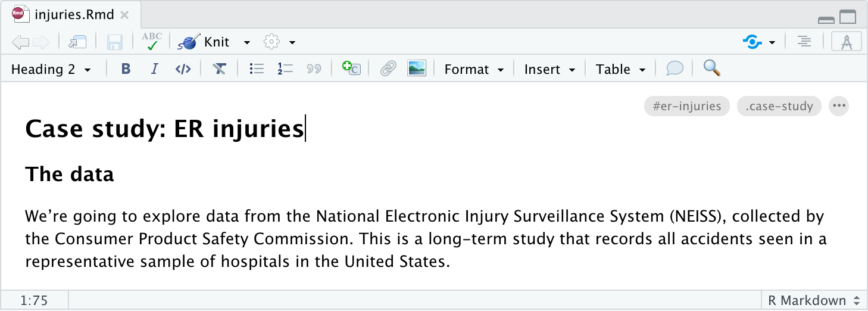868x311 pixels.
Task: Open the Table menu
Action: (621, 69)
